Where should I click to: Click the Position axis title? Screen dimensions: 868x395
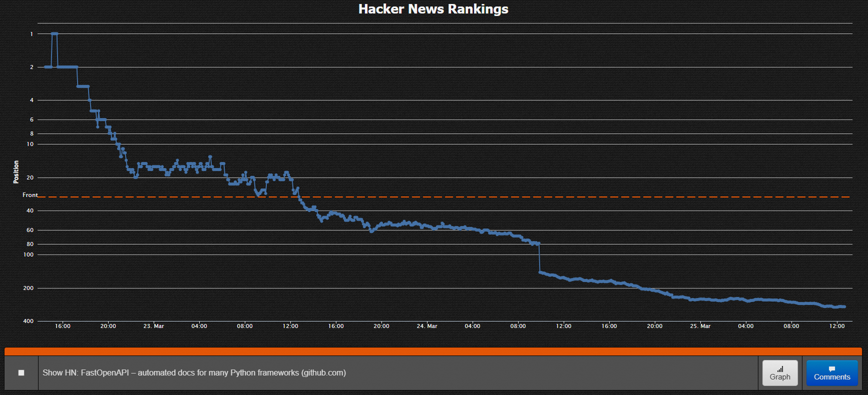click(x=16, y=172)
